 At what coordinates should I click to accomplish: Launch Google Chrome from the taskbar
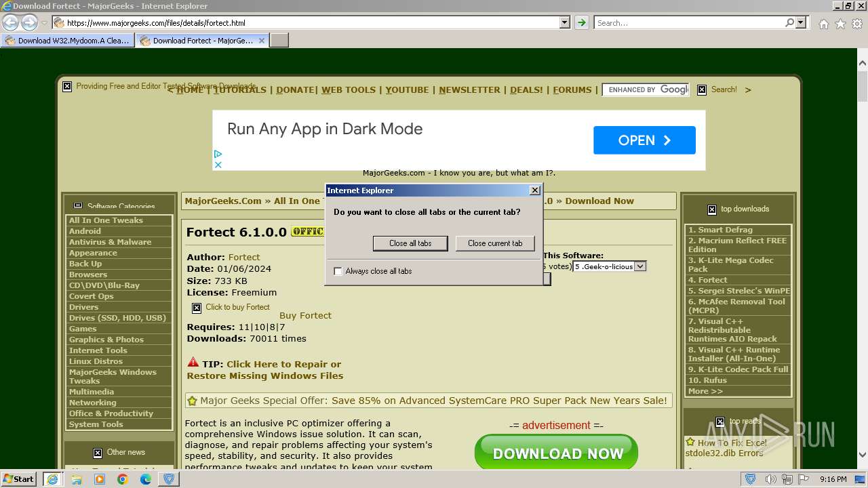[x=123, y=479]
